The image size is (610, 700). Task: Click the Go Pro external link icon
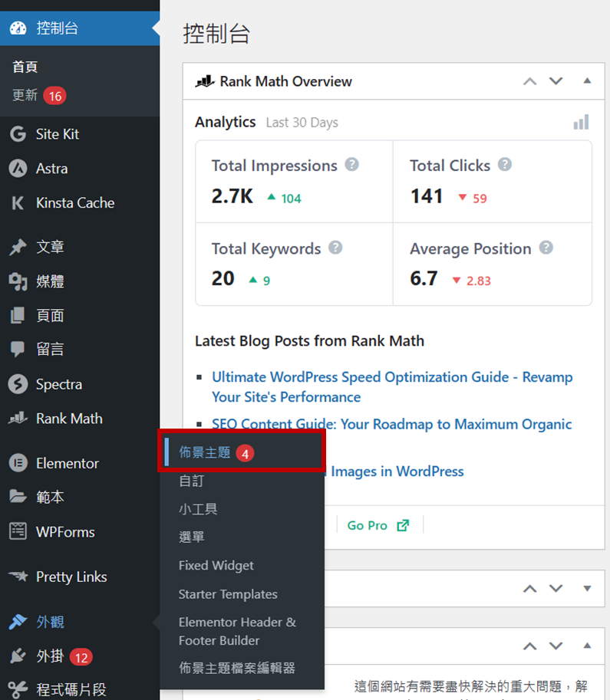click(403, 525)
